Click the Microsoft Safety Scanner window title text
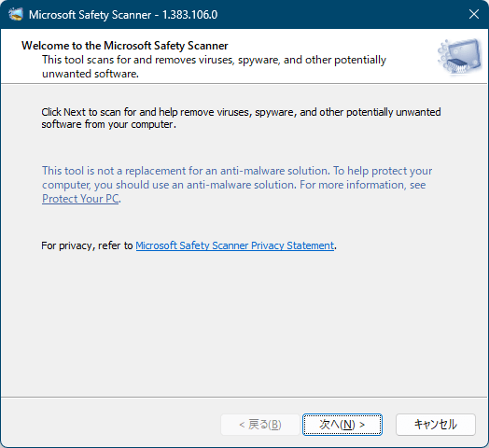 point(91,15)
